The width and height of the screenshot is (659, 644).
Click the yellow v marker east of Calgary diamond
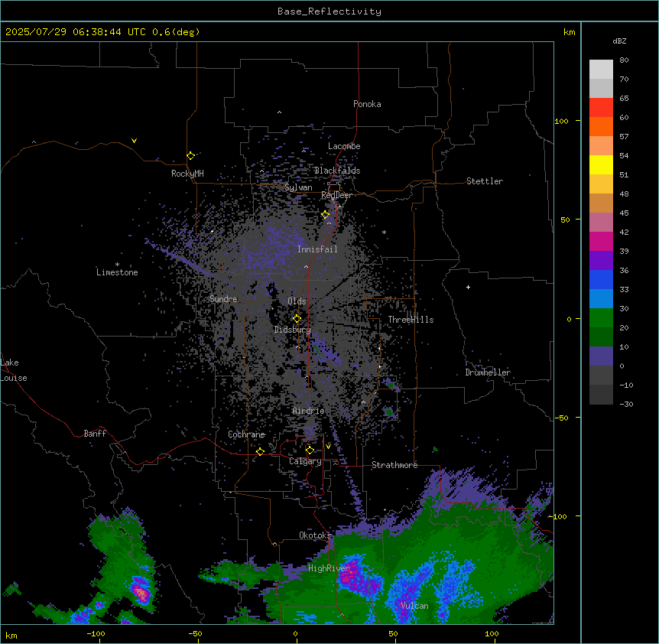click(x=328, y=446)
